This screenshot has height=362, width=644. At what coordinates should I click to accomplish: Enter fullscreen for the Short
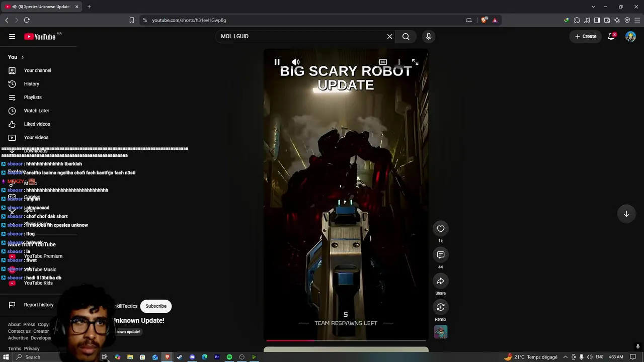pyautogui.click(x=415, y=62)
